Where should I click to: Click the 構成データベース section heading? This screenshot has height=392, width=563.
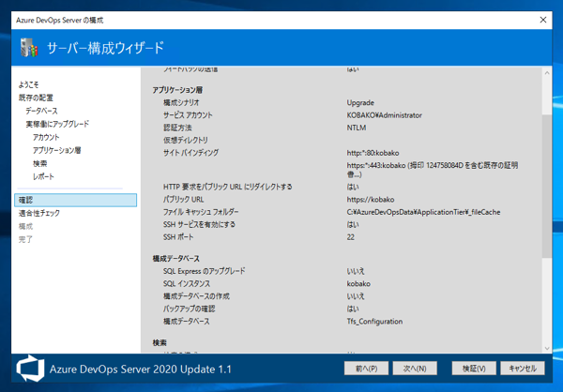pyautogui.click(x=176, y=259)
